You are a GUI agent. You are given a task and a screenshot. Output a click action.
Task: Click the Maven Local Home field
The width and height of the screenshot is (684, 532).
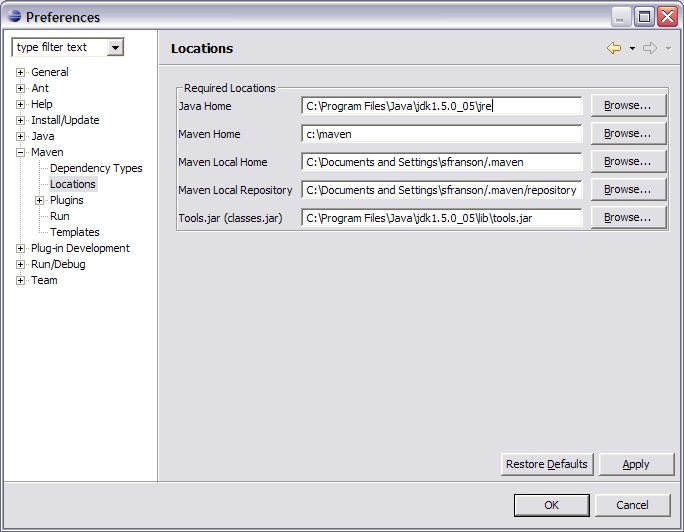coord(441,162)
